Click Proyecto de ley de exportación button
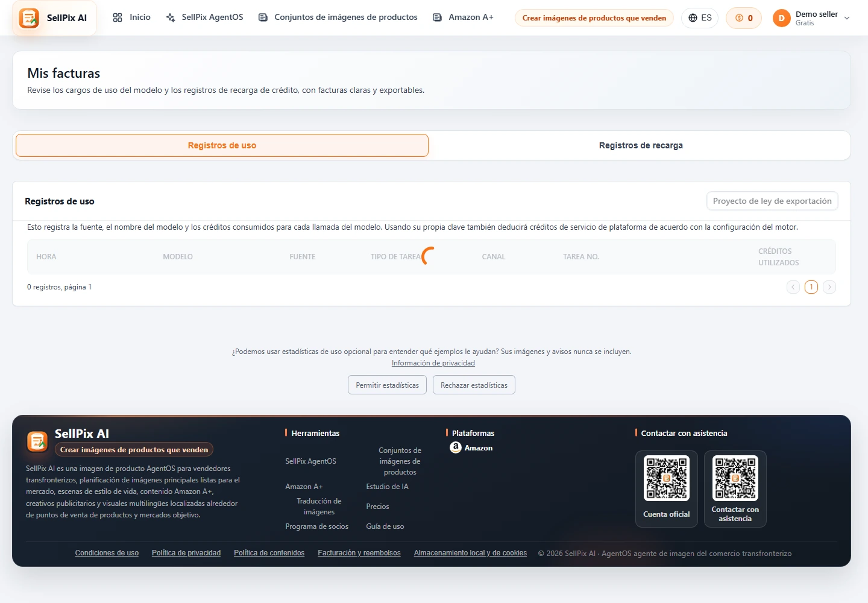The width and height of the screenshot is (868, 603). (772, 201)
